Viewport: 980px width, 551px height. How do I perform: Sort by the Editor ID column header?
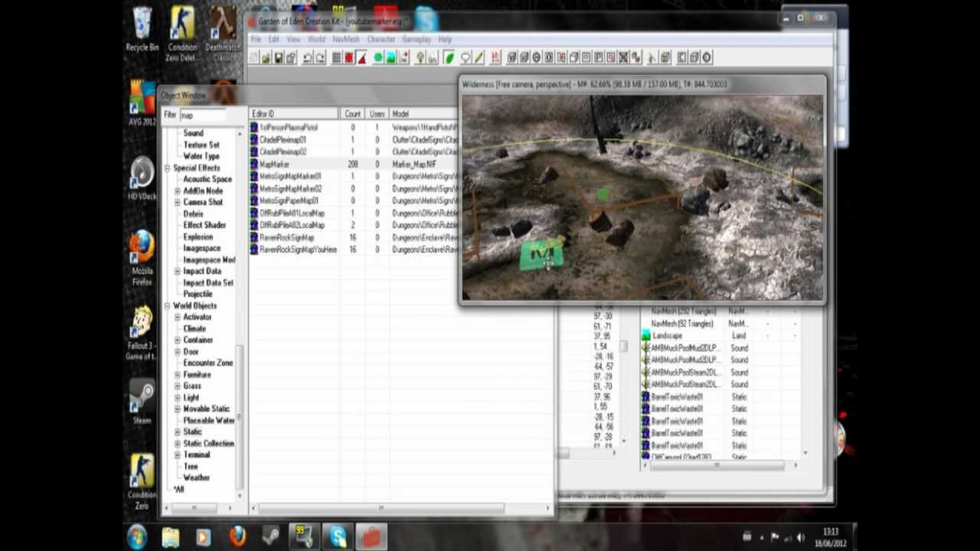[x=296, y=114]
